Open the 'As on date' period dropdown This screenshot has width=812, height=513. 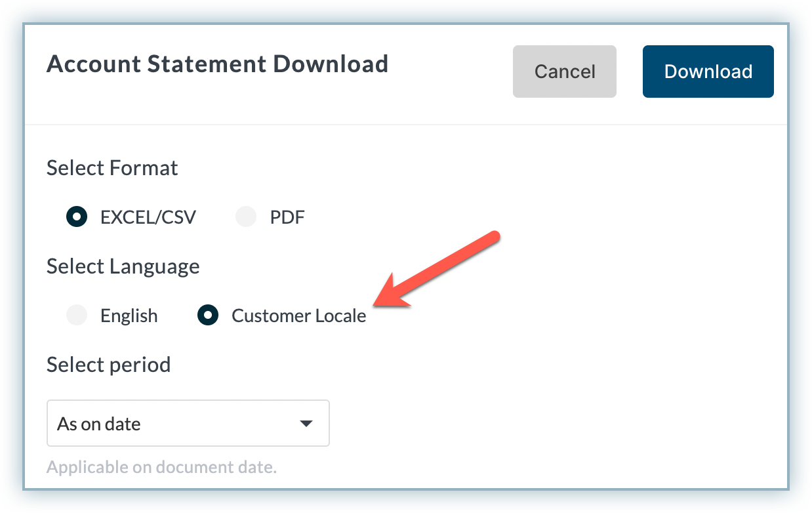click(188, 423)
